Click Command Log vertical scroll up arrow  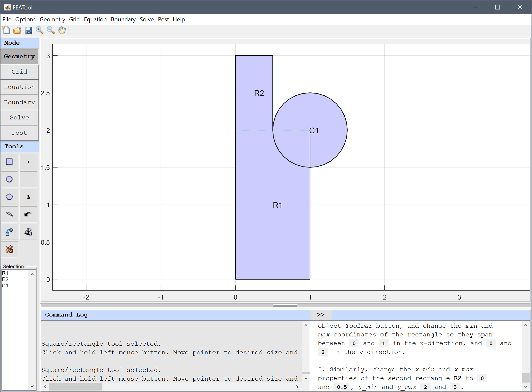tap(306, 325)
